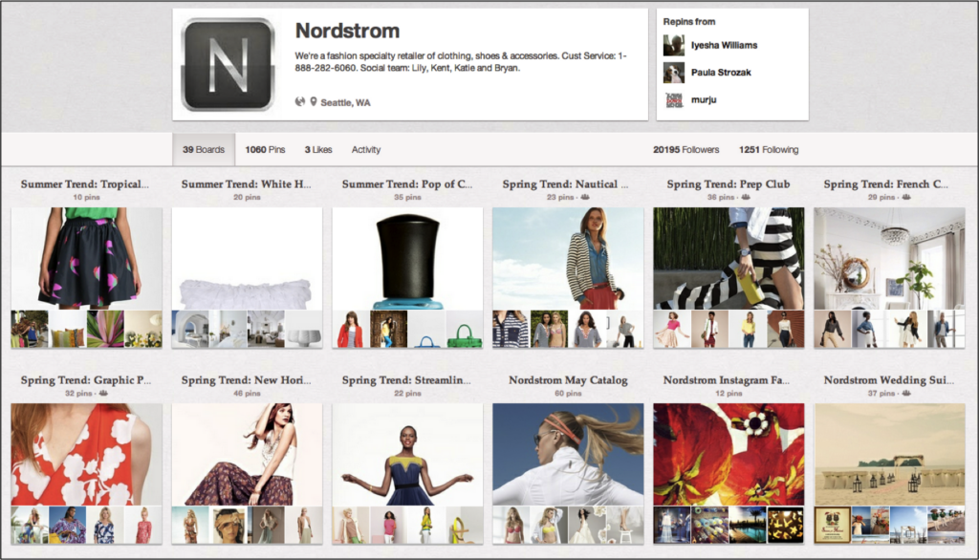979x560 pixels.
Task: Click the location pin icon beside Seattle
Action: (313, 101)
